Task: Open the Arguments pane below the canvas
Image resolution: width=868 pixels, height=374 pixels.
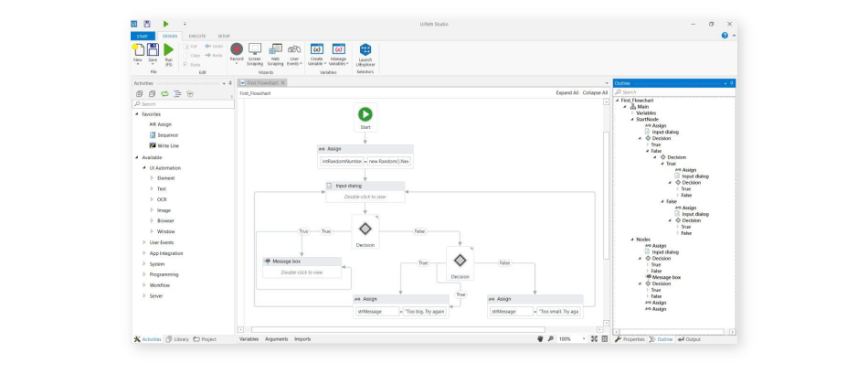Action: tap(276, 339)
